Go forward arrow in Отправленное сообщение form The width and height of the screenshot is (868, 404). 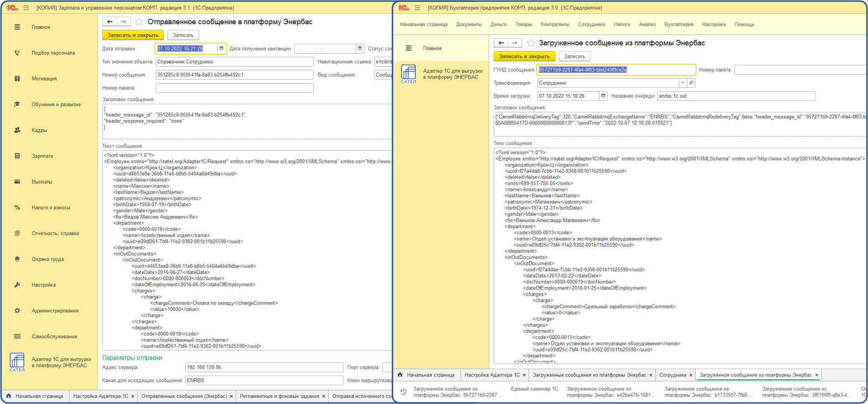tap(123, 21)
